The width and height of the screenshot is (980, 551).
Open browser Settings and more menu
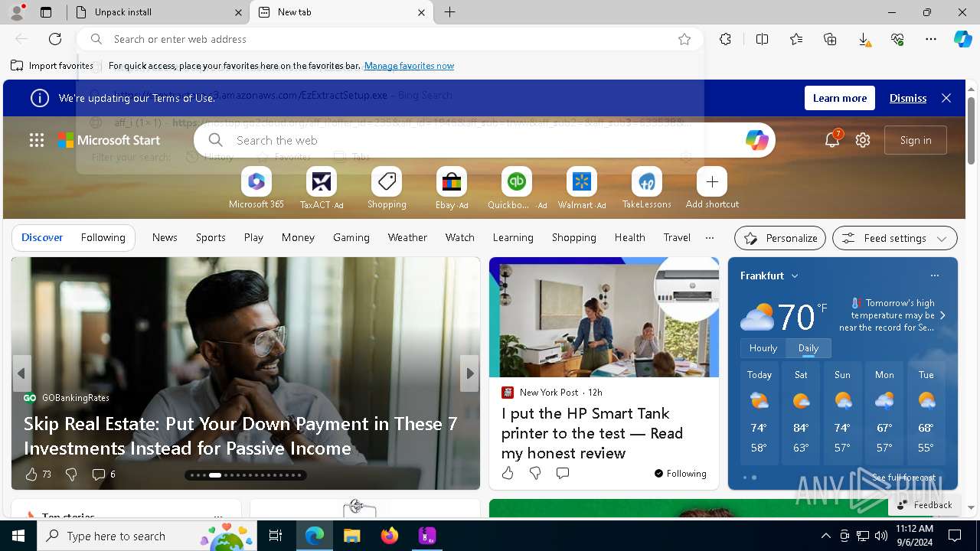click(x=931, y=39)
